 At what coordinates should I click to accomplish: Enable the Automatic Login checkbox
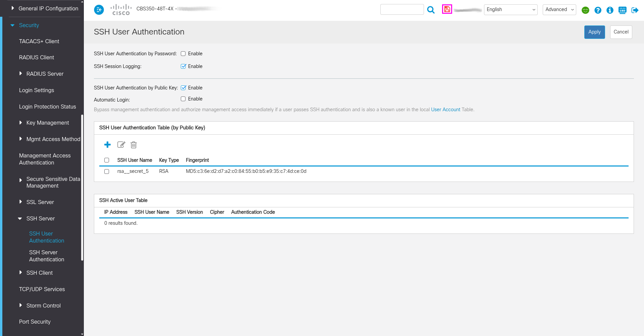tap(183, 99)
